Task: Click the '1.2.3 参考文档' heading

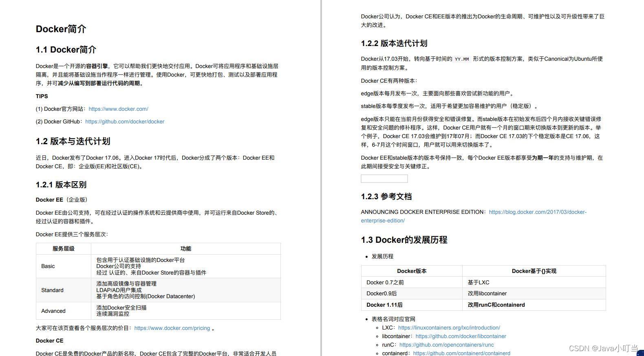Action: click(386, 196)
